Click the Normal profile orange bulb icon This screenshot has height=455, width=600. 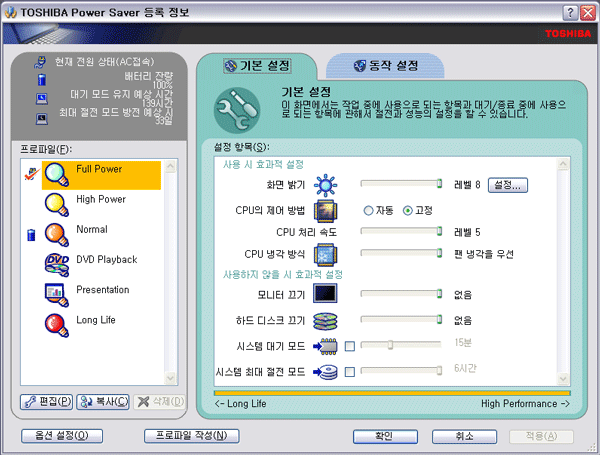point(57,235)
